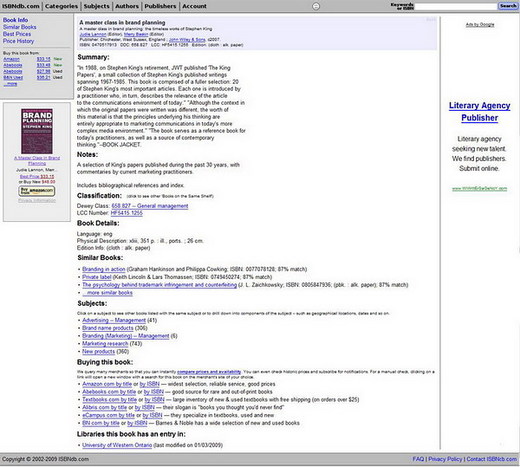
Task: Open LCC Number HF5415.1255 link
Action: [127, 213]
